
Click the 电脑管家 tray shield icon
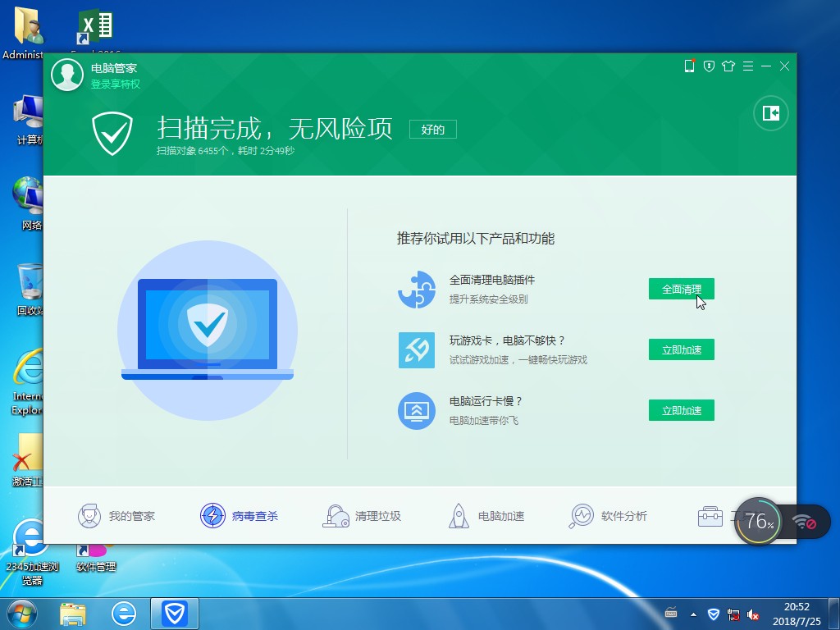coord(713,614)
